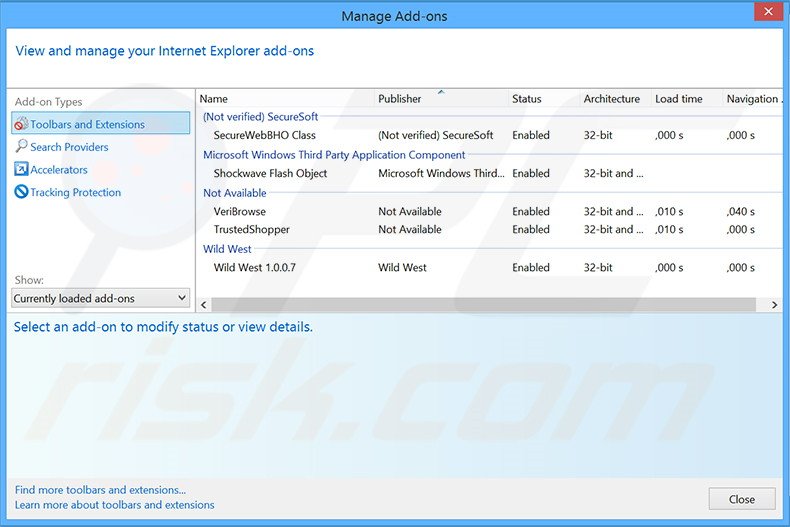Open the Accelerators add-on type
The width and height of the screenshot is (790, 527).
coord(59,169)
